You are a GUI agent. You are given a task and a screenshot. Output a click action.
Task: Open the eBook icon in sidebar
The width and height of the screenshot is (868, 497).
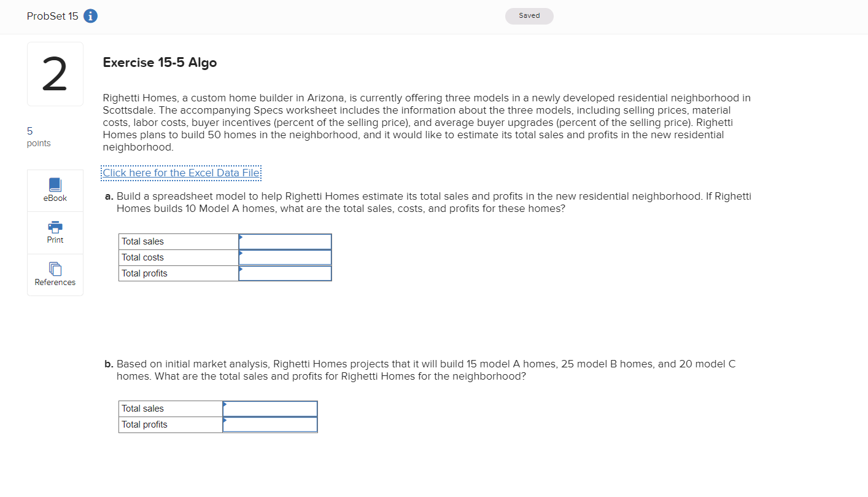coord(55,184)
